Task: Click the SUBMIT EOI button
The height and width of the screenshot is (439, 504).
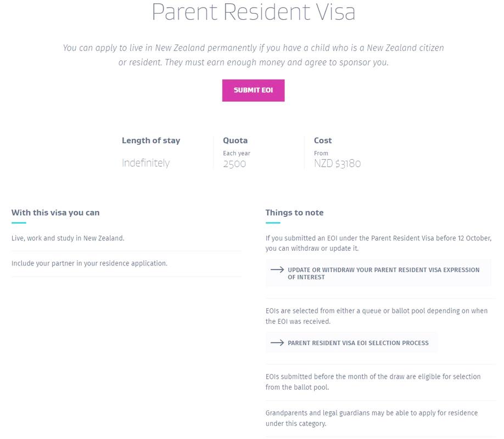Action: click(x=253, y=91)
